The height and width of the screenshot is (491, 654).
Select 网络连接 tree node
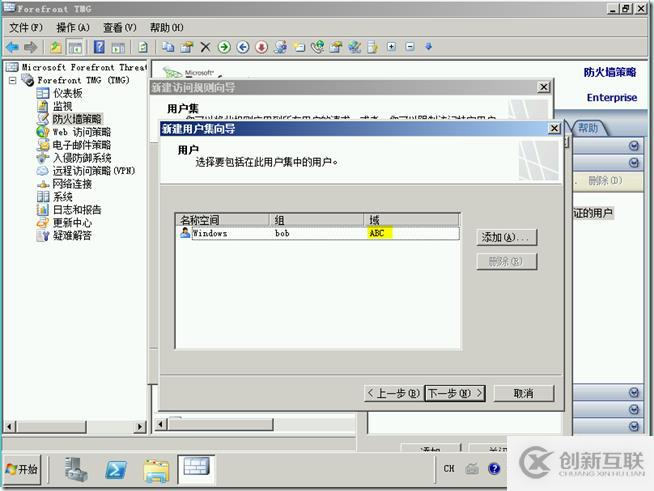point(72,184)
